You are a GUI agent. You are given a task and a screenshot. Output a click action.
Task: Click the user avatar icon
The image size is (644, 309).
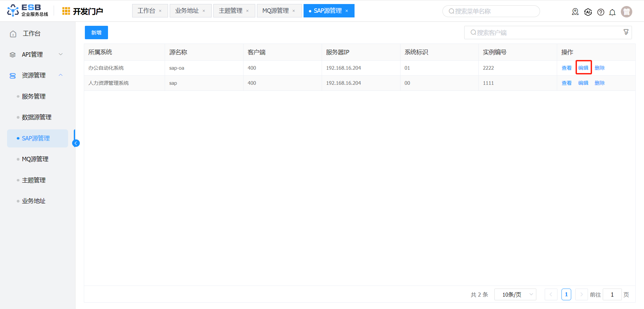626,12
